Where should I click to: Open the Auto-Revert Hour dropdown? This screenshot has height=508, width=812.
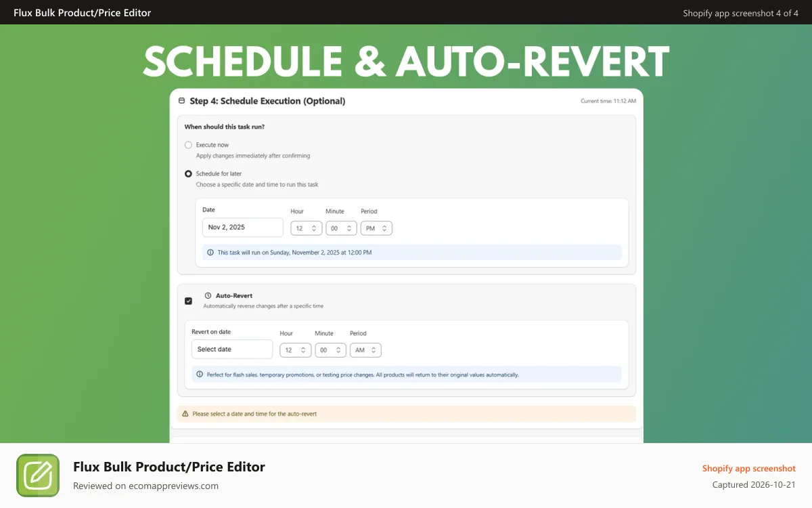[x=296, y=350]
